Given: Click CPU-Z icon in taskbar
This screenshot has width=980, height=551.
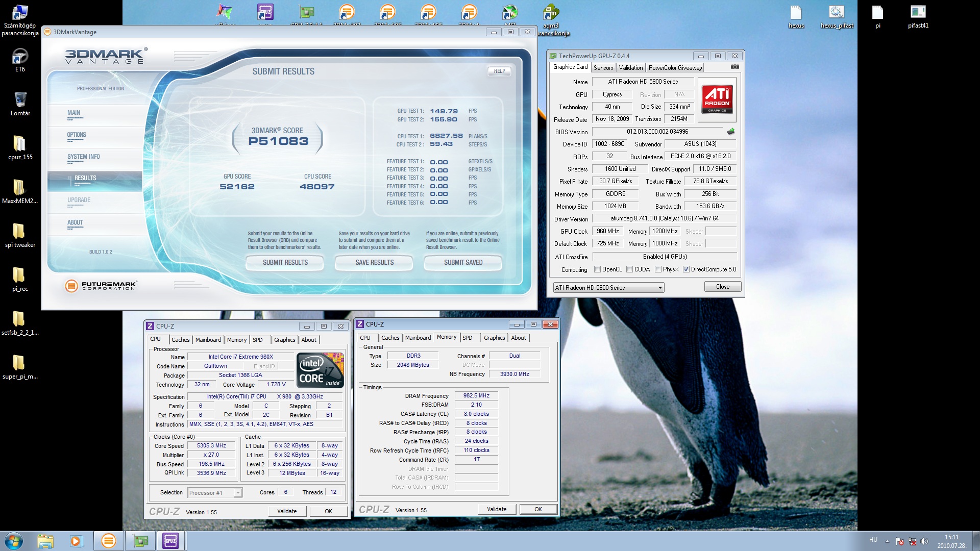Looking at the screenshot, I should click(x=170, y=541).
